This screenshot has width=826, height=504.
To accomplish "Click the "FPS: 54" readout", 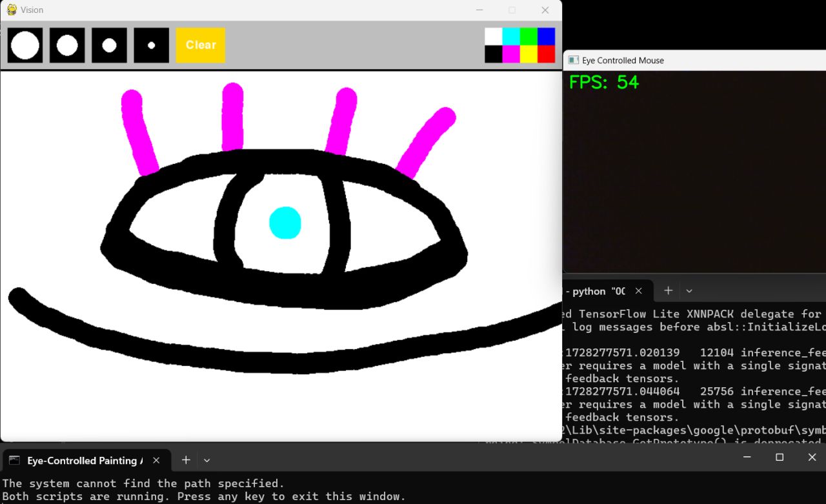I will [x=604, y=82].
